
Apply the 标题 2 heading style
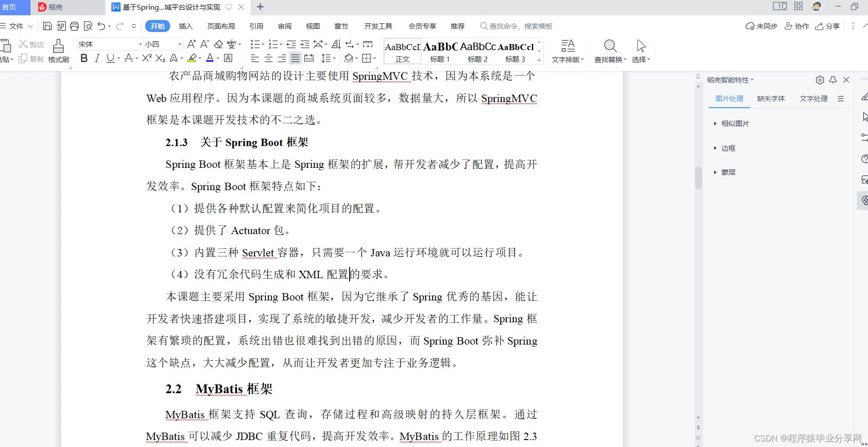(478, 51)
